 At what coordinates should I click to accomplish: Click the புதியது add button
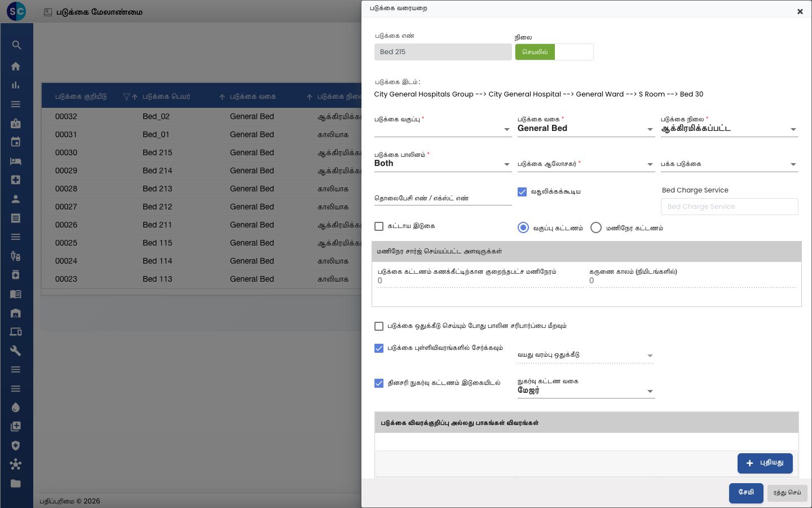coord(765,463)
